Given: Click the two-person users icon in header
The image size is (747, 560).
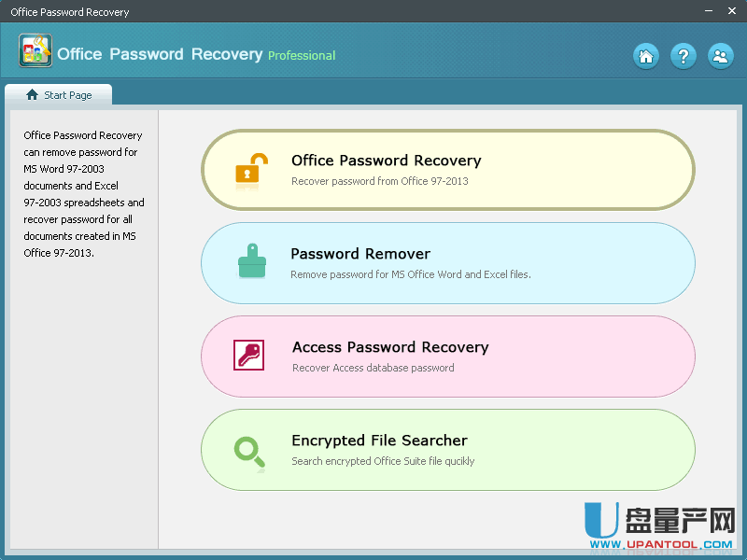Looking at the screenshot, I should click(720, 56).
